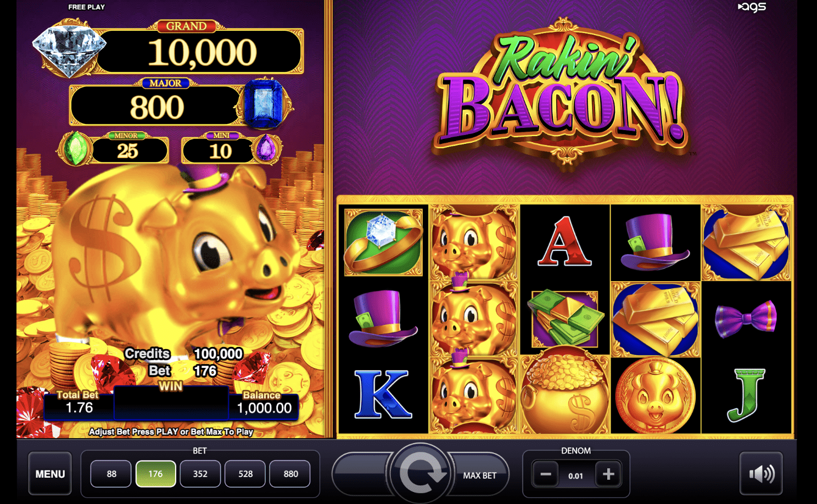Select the 88 bet option

coord(111,474)
